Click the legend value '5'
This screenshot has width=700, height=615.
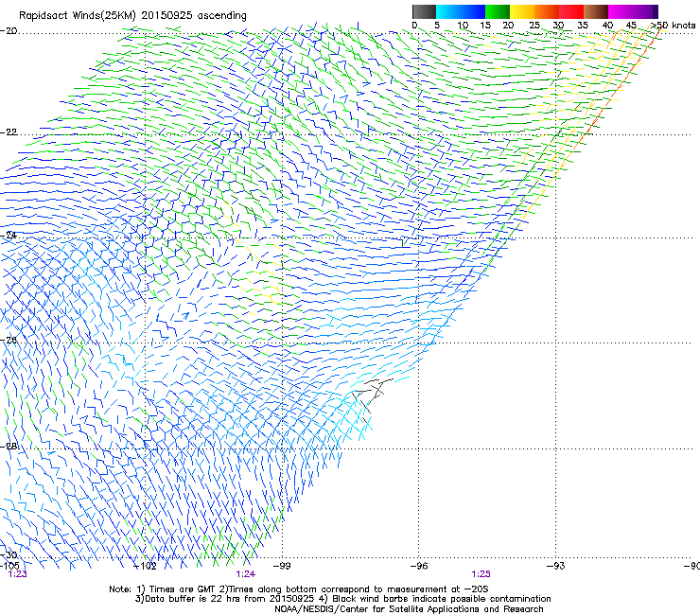pos(437,26)
